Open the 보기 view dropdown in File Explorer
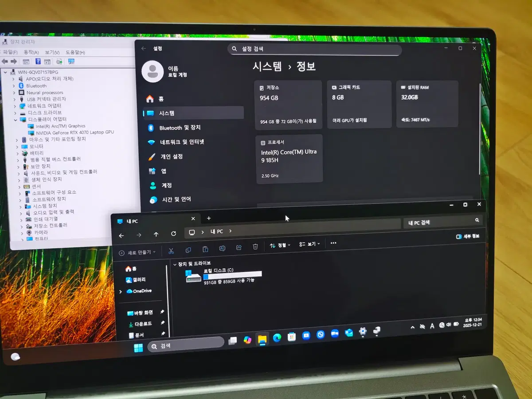This screenshot has height=399, width=532. [x=309, y=244]
